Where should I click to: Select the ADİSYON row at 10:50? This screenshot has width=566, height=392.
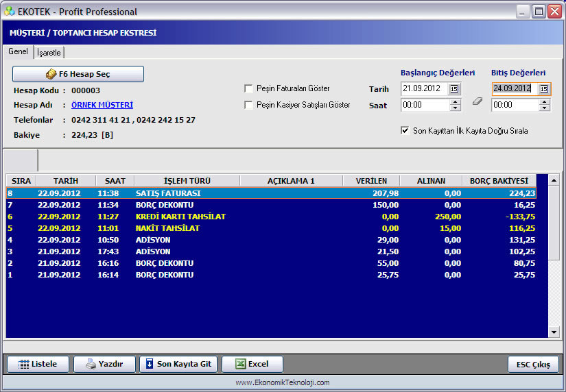(x=271, y=240)
